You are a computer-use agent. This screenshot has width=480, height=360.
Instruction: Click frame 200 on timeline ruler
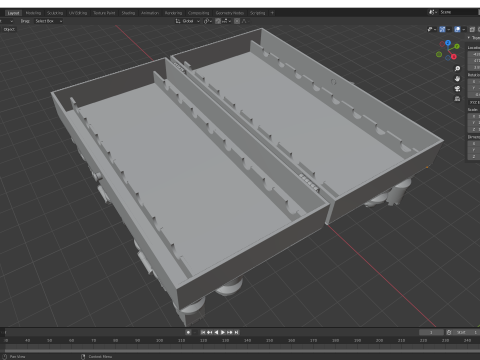click(x=379, y=340)
